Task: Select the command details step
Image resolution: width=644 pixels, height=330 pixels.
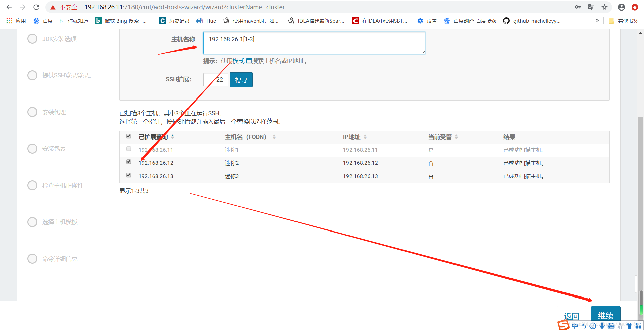Action: [32, 259]
